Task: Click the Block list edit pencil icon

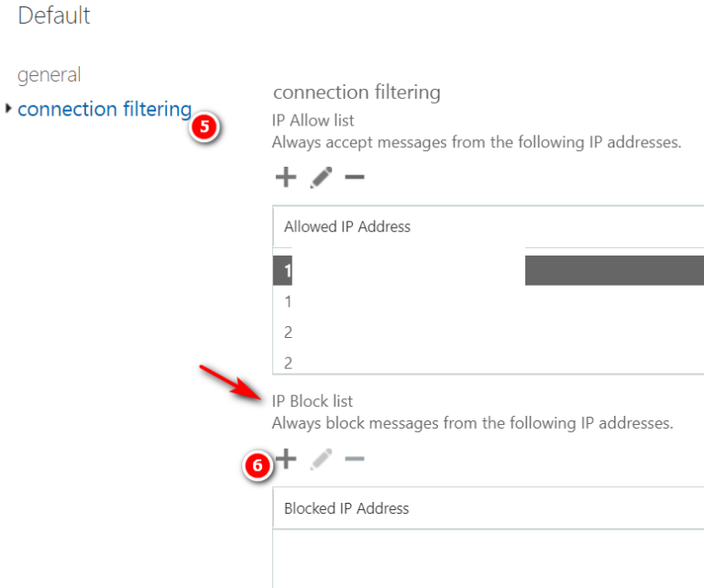Action: [x=321, y=459]
